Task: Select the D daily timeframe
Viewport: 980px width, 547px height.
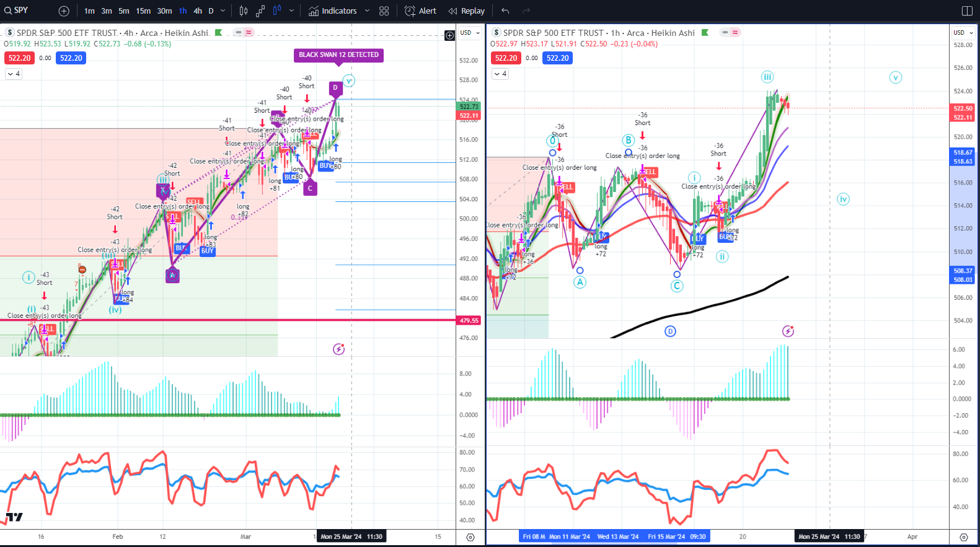Action: coord(211,11)
